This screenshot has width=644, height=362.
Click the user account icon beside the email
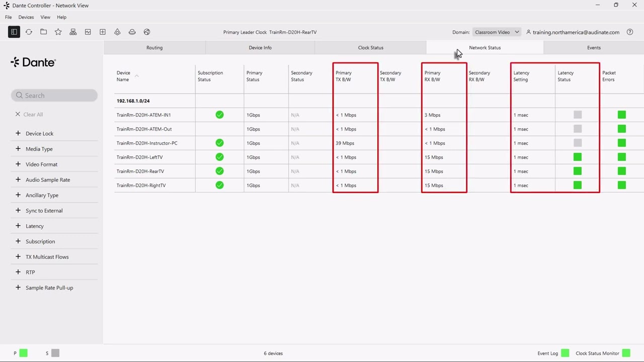tap(528, 32)
